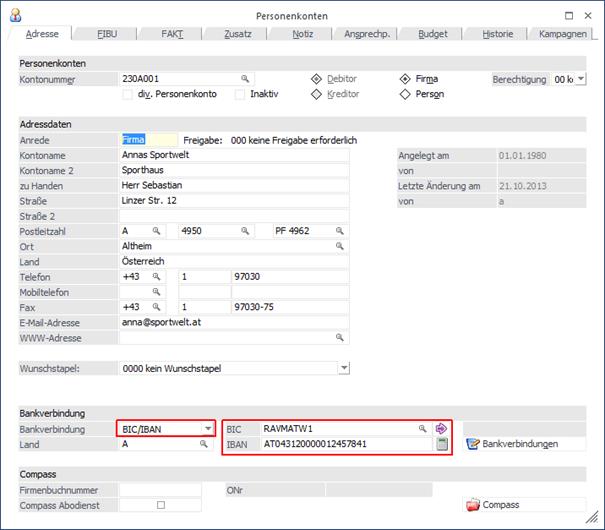Enable the div. Personenkonto checkbox
This screenshot has height=530, width=605.
127,95
